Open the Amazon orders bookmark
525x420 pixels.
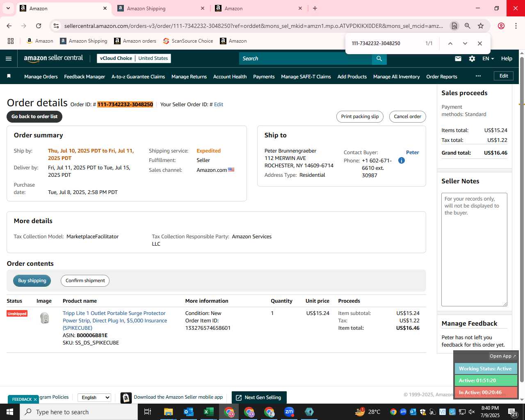(135, 41)
